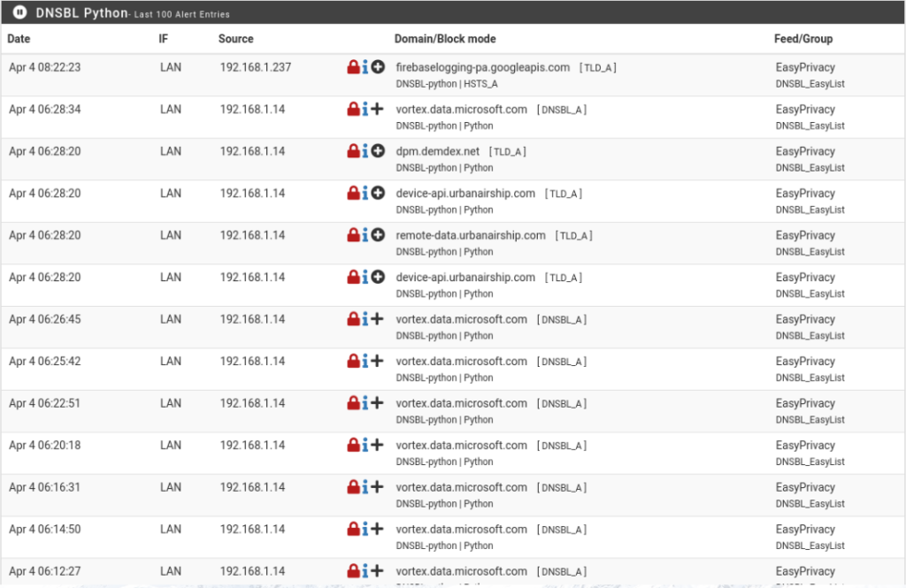
Task: Click source IP on the 06:14:50 row
Action: click(252, 529)
